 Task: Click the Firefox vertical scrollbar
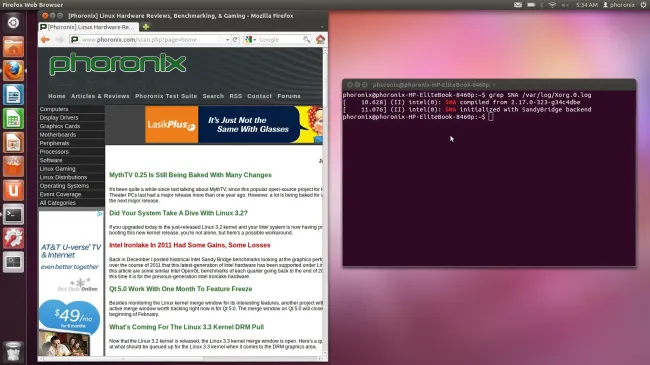tap(325, 201)
